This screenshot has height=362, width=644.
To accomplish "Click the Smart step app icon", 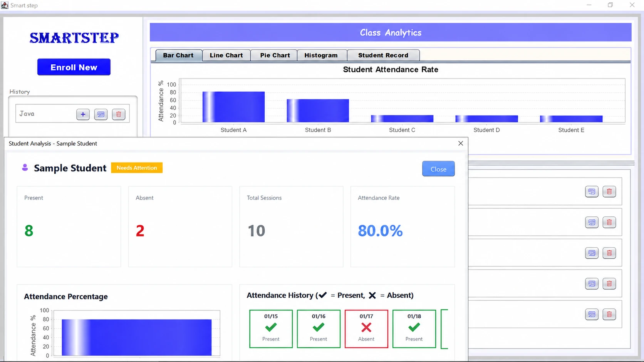I will tap(5, 5).
